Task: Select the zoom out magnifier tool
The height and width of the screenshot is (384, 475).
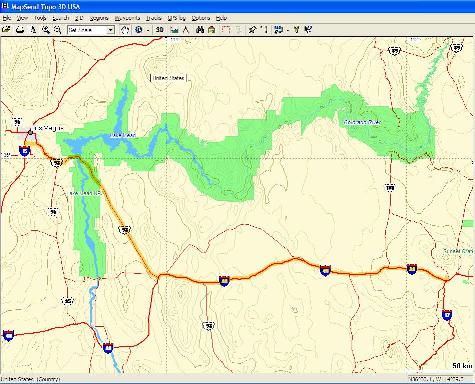Action: coord(58,30)
